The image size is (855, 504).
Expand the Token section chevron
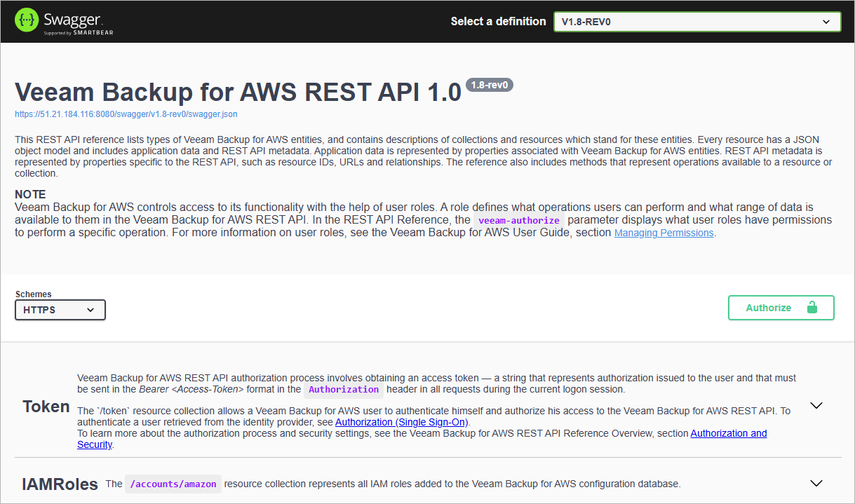(816, 405)
